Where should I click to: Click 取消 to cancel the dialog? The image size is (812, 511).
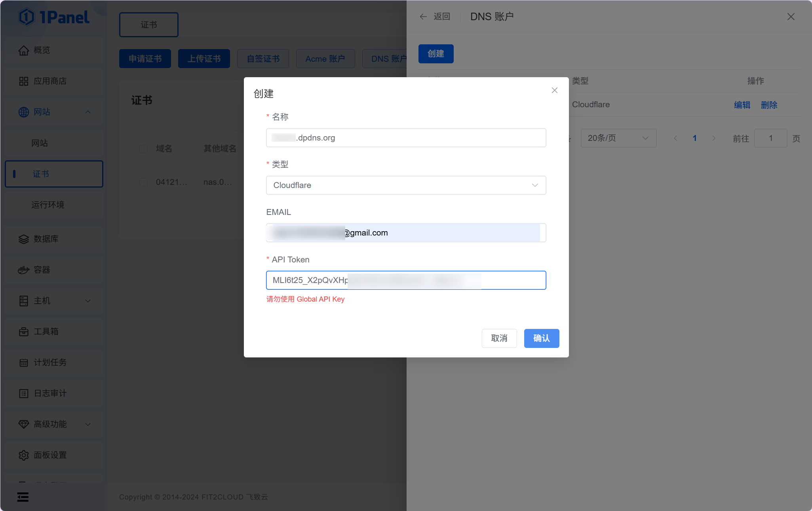(x=499, y=338)
